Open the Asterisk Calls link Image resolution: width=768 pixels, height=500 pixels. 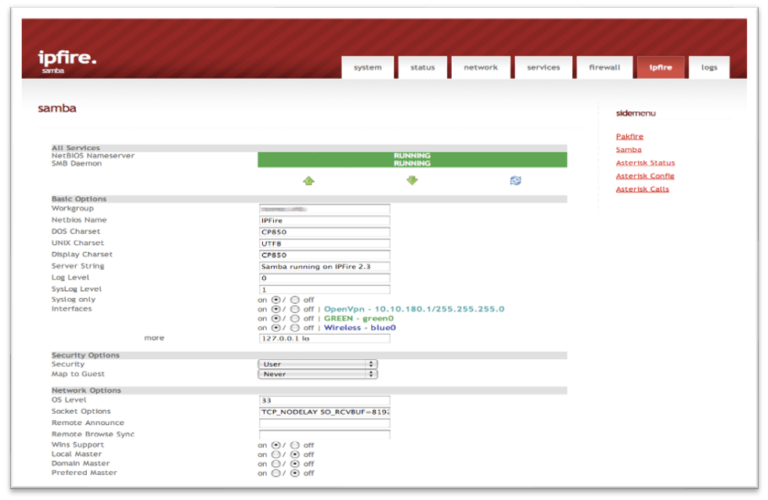point(642,189)
